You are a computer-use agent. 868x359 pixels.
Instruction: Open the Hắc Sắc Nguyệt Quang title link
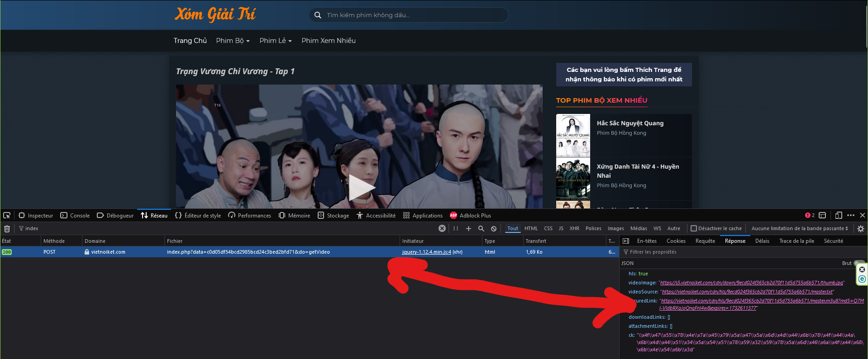tap(630, 123)
